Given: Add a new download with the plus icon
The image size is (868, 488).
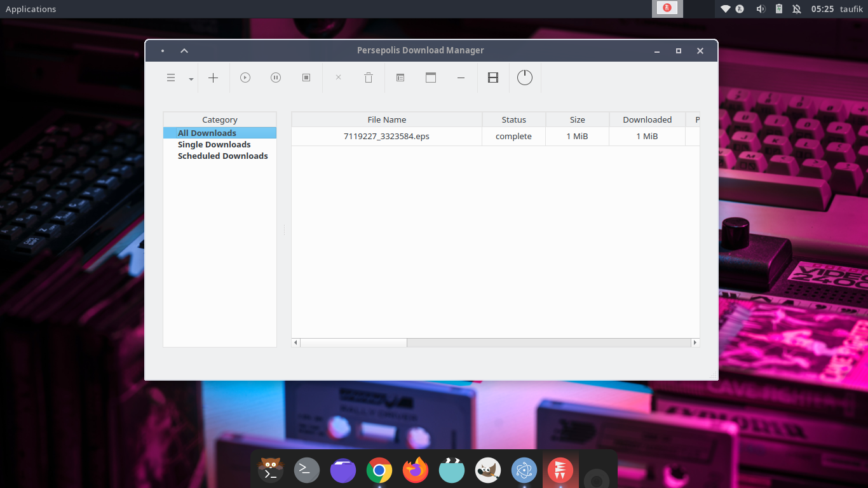Looking at the screenshot, I should point(213,78).
